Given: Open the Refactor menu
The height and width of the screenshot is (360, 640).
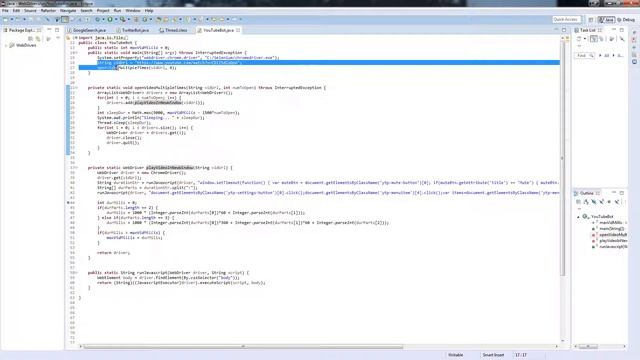Looking at the screenshot, I should [x=48, y=11].
